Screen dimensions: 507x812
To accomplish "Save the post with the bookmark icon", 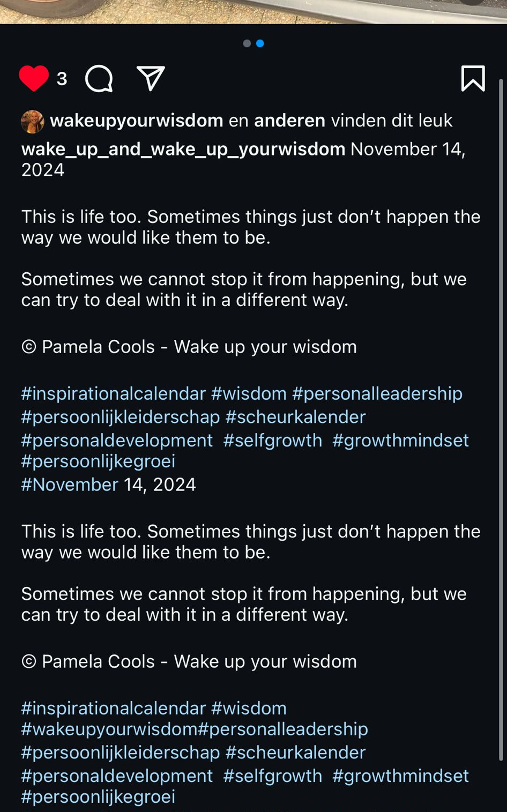I will tap(474, 79).
